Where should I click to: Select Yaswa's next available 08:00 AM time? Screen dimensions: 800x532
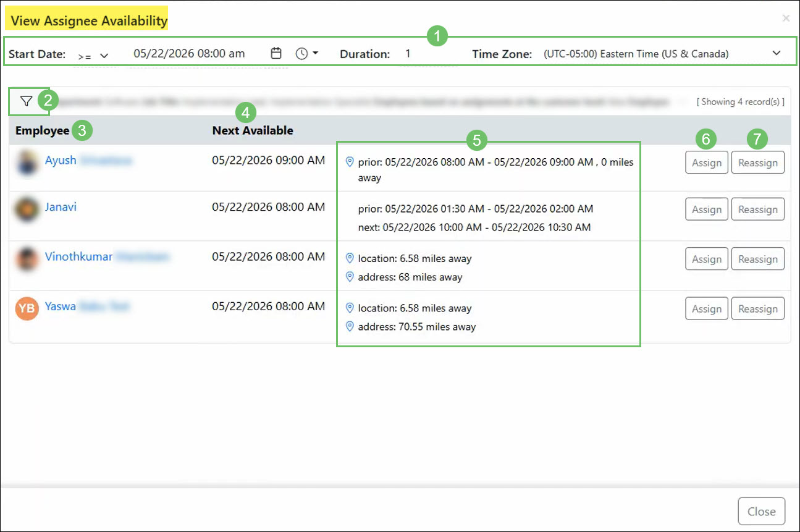[268, 306]
